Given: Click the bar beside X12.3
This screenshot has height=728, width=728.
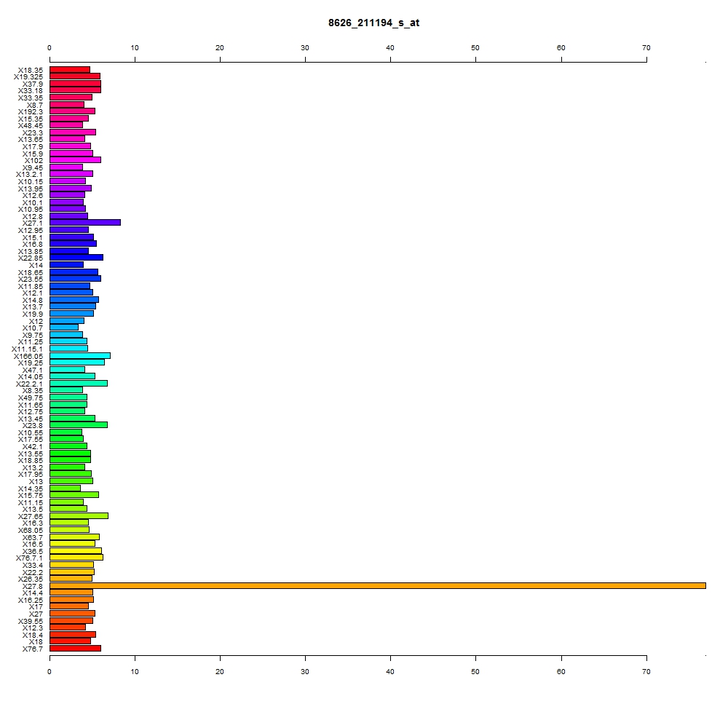Looking at the screenshot, I should [68, 628].
